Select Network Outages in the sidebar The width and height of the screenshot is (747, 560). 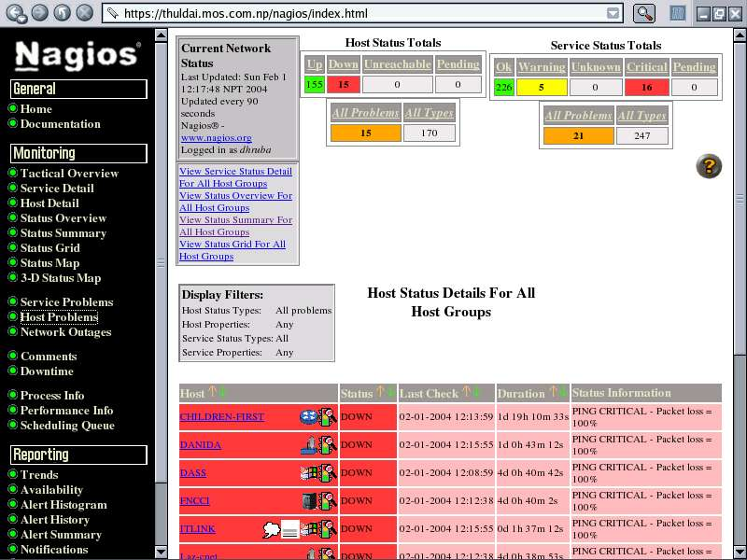point(65,332)
